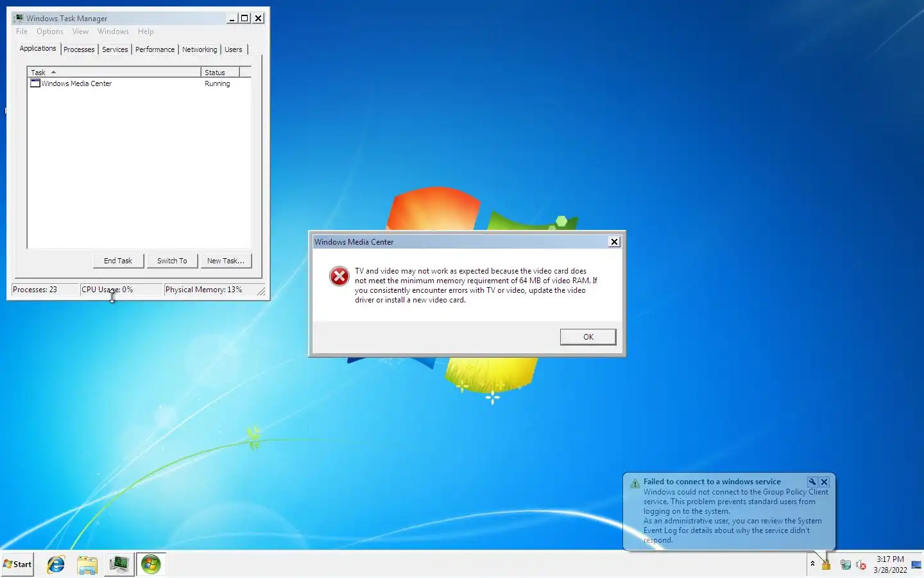Click Switch To button
This screenshot has width=924, height=578.
click(x=172, y=261)
